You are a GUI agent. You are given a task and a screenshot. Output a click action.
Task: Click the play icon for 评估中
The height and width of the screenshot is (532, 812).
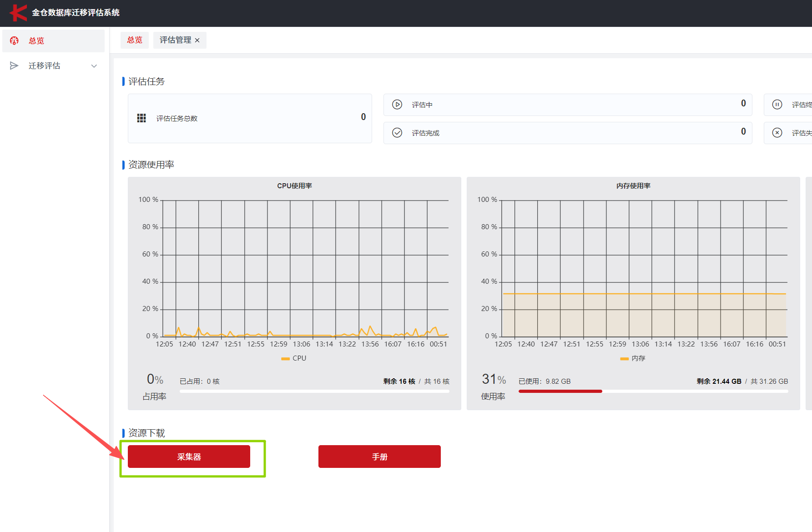click(397, 105)
